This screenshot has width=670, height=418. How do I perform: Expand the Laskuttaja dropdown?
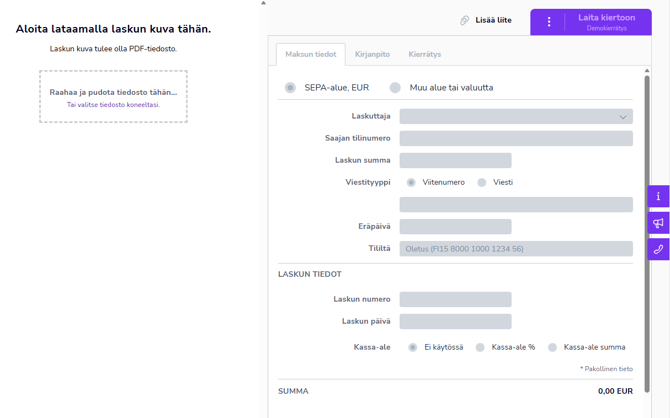[x=516, y=117]
